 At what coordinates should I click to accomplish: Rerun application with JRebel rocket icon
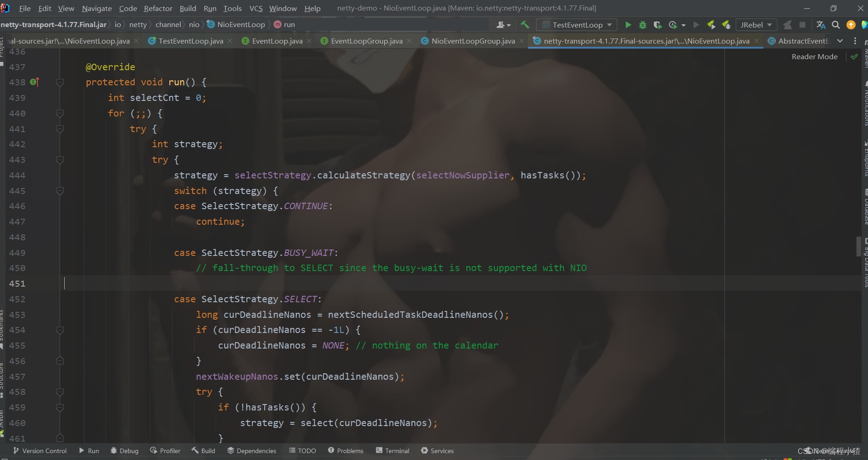coord(712,24)
